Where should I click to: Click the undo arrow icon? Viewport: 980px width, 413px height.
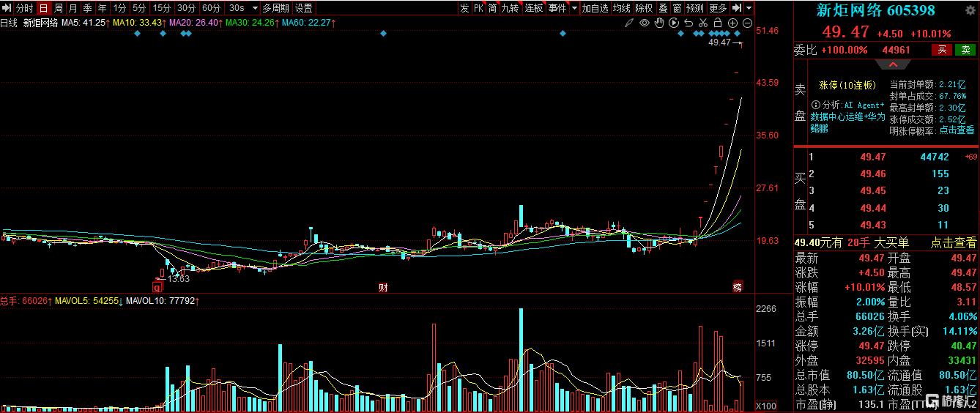click(688, 23)
